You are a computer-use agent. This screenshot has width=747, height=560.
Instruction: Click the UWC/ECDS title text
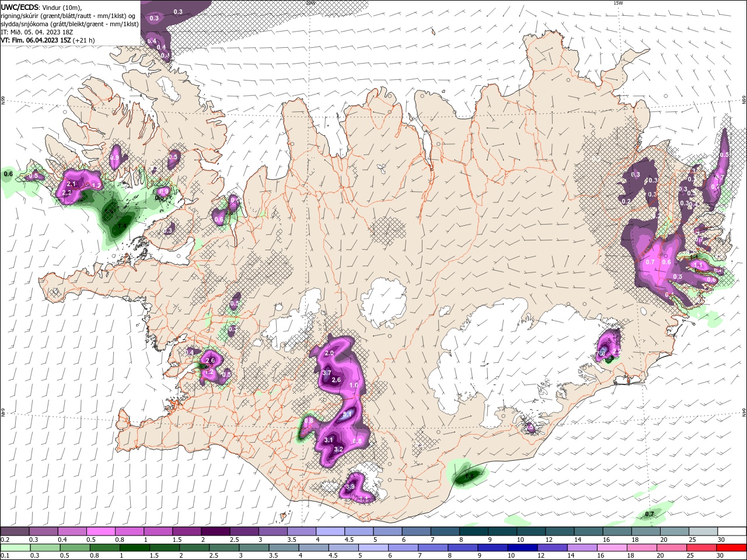click(20, 7)
